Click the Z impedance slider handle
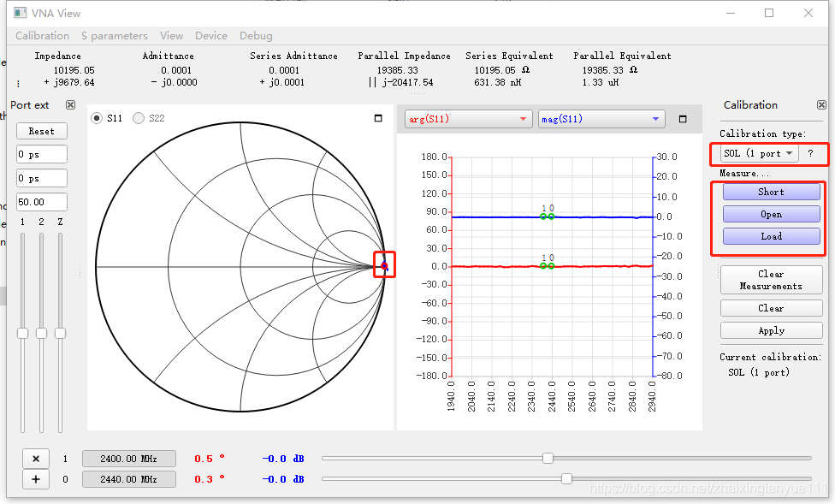Screen dimensions: 835x504 [x=60, y=334]
